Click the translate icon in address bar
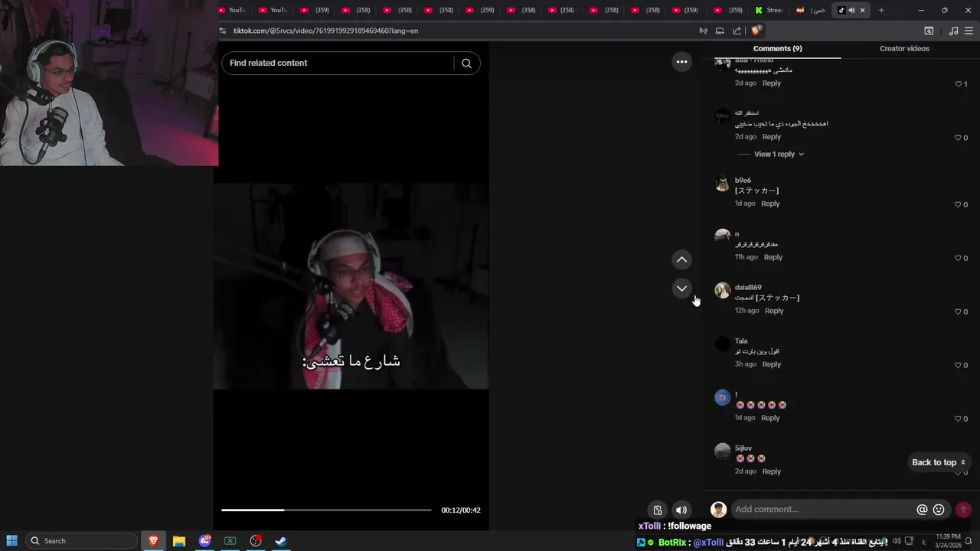The image size is (980, 551). pyautogui.click(x=703, y=31)
